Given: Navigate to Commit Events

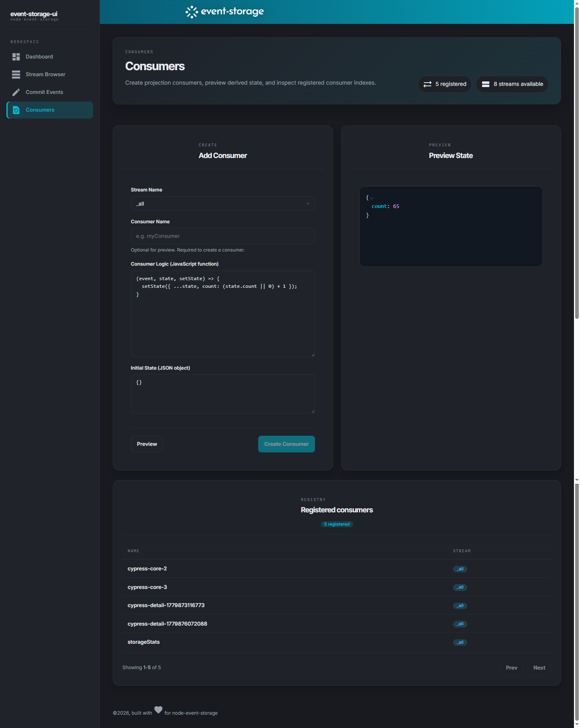Looking at the screenshot, I should 50,92.
